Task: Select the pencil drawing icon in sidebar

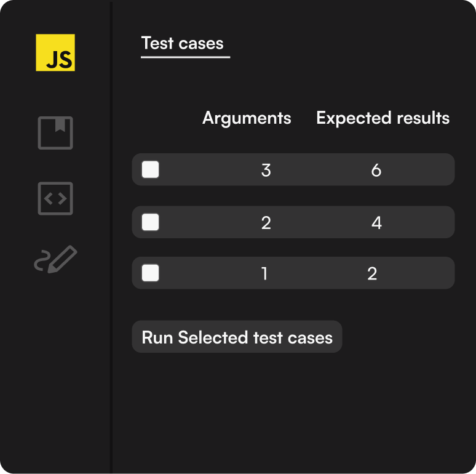Action: pyautogui.click(x=55, y=259)
